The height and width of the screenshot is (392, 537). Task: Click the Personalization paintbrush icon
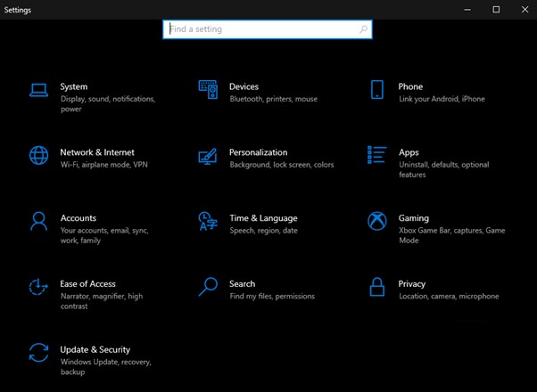(x=208, y=156)
